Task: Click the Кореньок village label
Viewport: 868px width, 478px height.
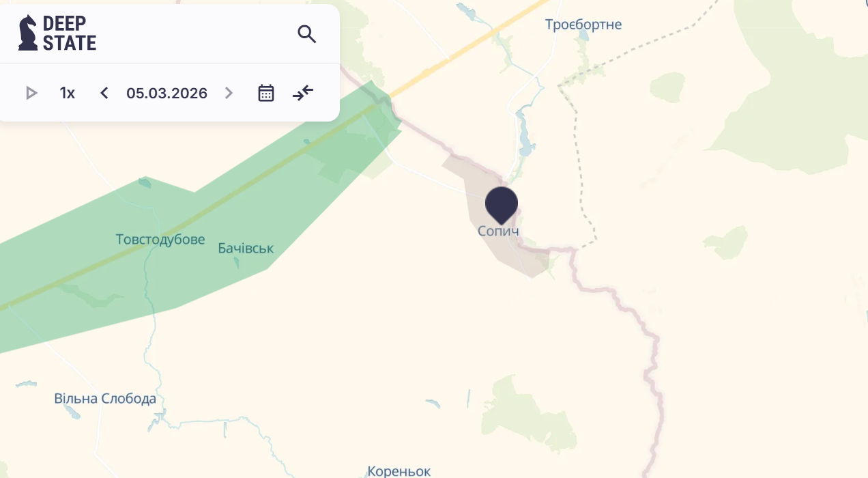Action: click(399, 471)
